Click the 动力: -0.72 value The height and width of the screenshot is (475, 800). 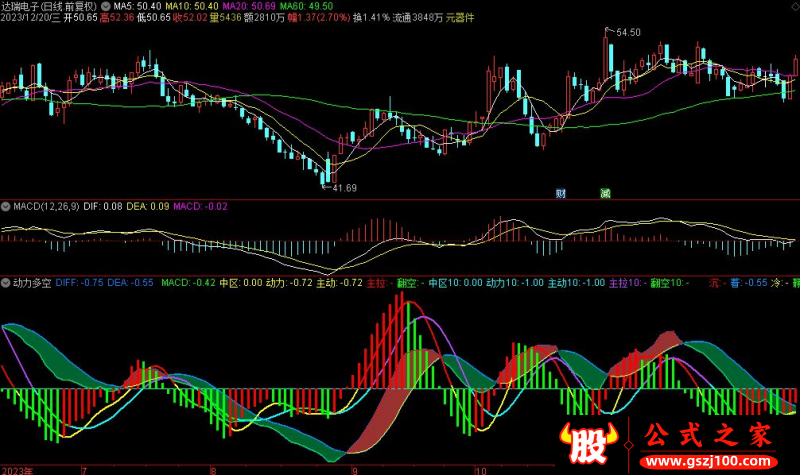[289, 283]
